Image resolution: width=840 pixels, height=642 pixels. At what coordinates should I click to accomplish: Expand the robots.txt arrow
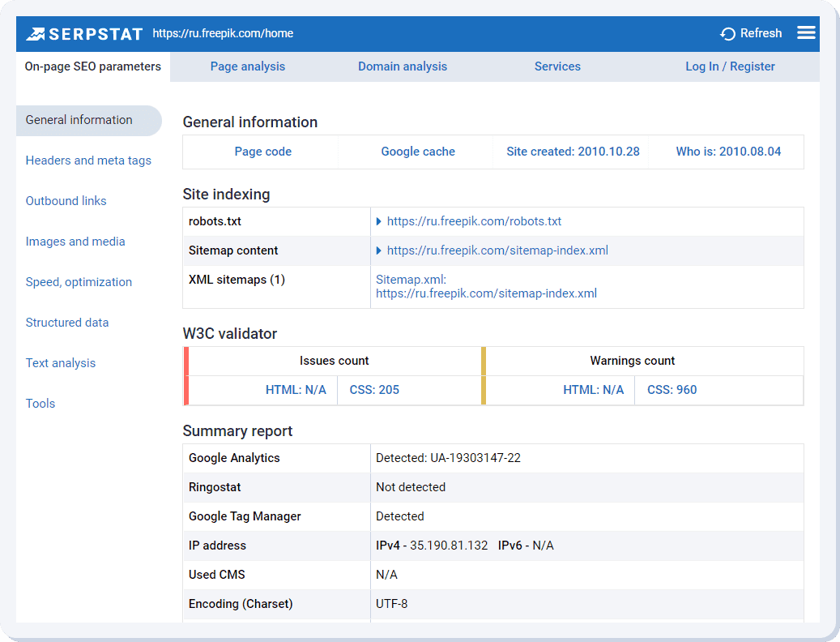pos(379,221)
